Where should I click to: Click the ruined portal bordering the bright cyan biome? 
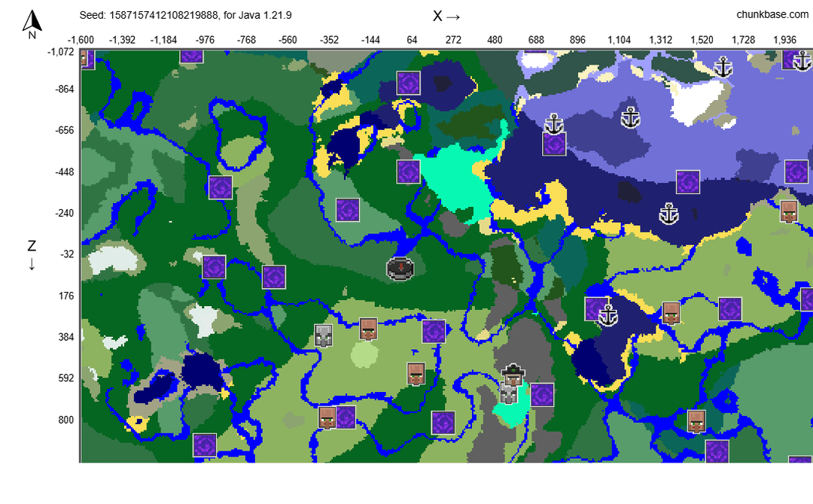[408, 172]
